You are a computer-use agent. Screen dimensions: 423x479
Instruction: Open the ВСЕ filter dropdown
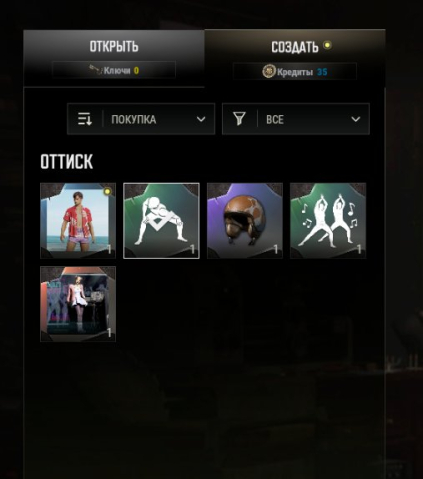296,119
